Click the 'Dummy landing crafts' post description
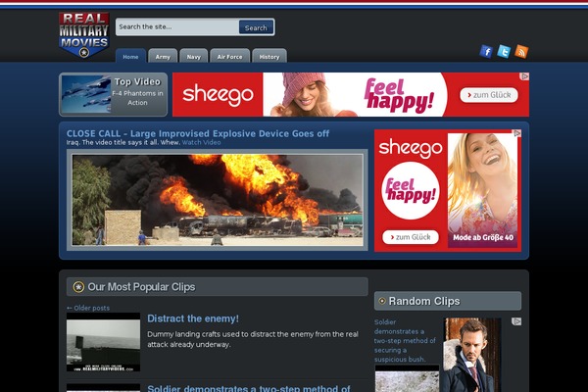Image resolution: width=588 pixels, height=392 pixels. [253, 339]
